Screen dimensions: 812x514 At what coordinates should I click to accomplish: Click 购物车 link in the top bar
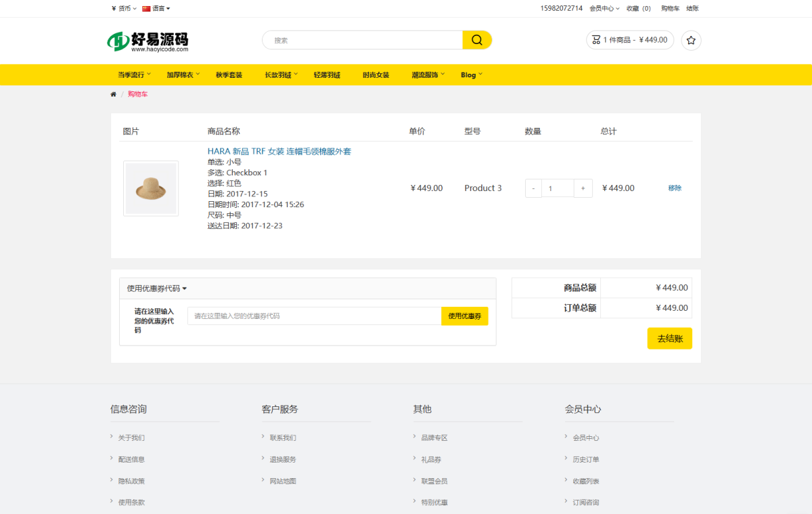(x=670, y=8)
